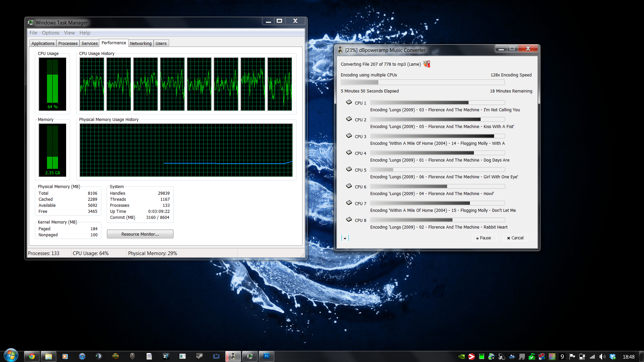Click the Task Manager title bar icon
The image size is (644, 362).
[31, 22]
